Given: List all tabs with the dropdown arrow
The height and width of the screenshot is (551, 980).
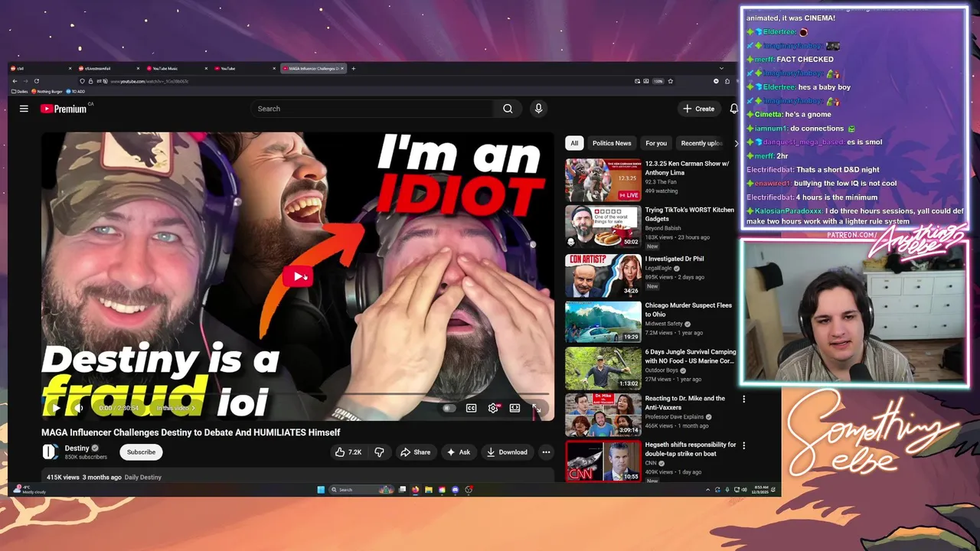Looking at the screenshot, I should click(x=721, y=68).
